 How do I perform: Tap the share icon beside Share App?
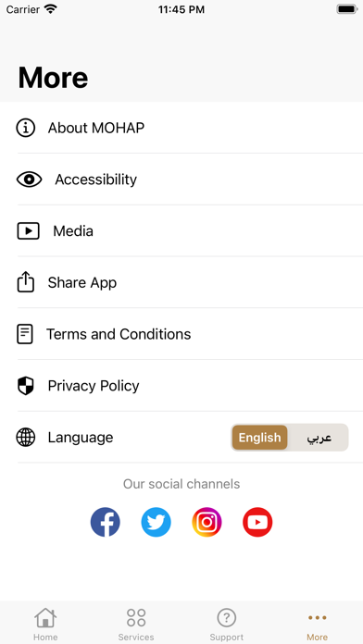(26, 281)
